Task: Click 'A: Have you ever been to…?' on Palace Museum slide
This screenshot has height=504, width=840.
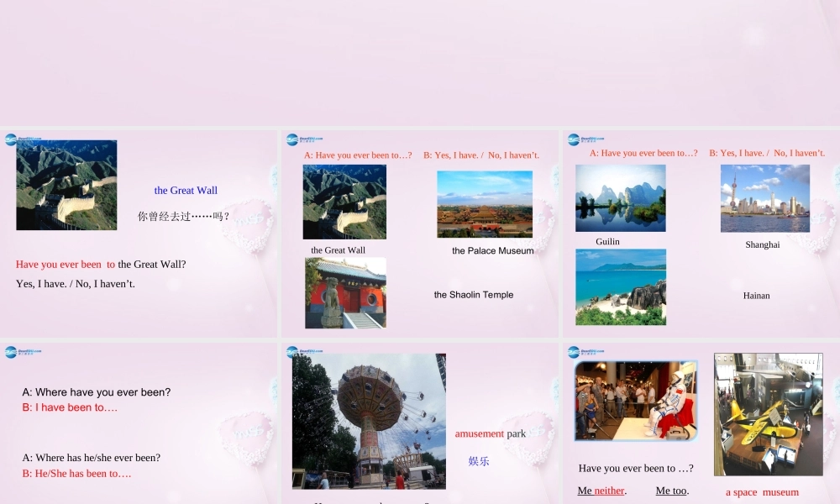Action: 358,155
